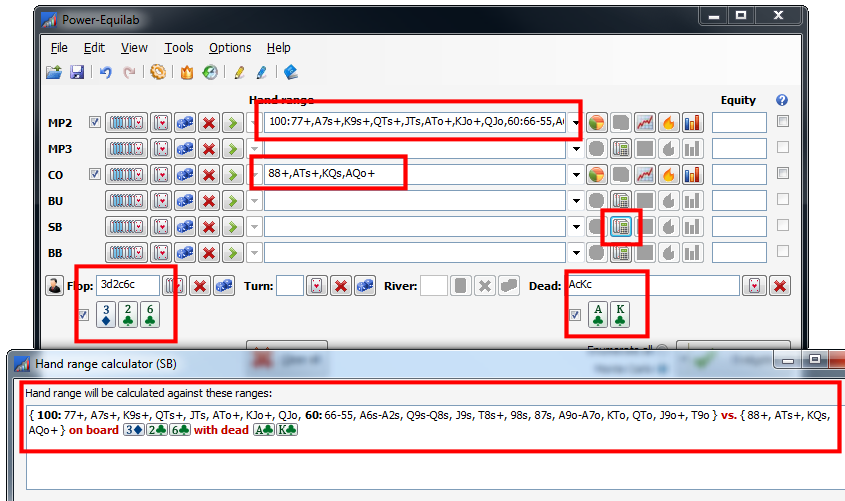Open CO pie chart analysis
The width and height of the screenshot is (845, 501).
596,175
